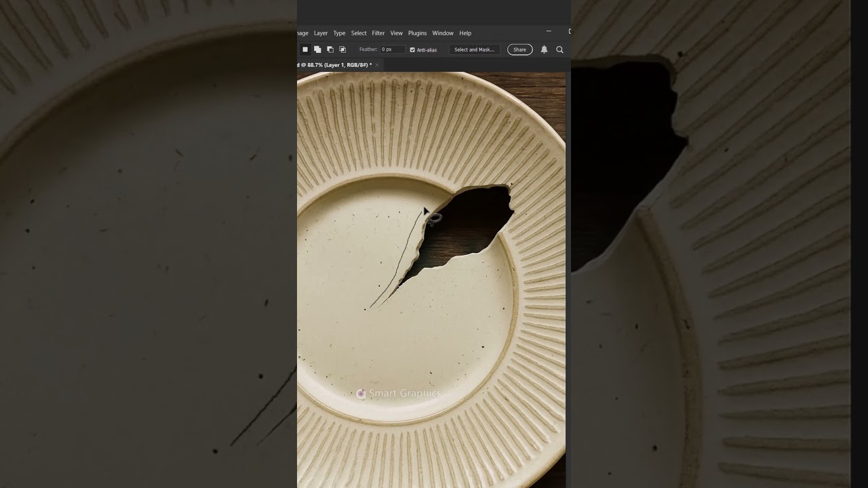Open the Select menu

tap(359, 33)
